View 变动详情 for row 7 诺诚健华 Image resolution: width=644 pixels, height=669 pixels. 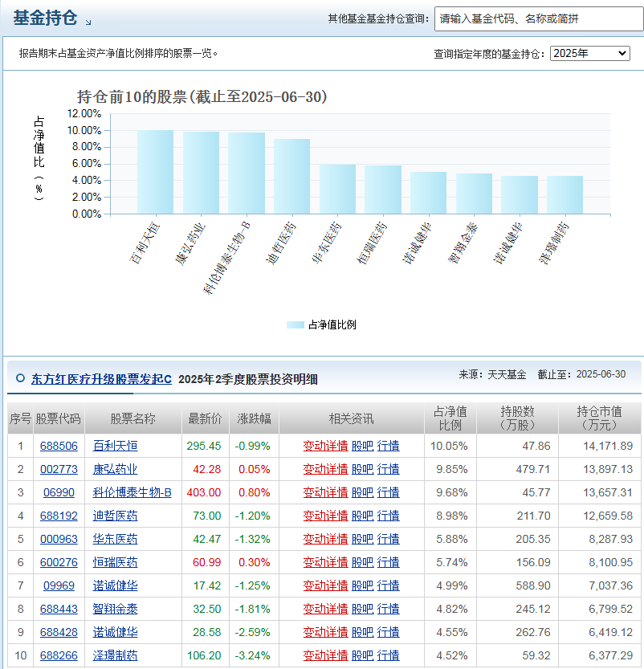325,585
